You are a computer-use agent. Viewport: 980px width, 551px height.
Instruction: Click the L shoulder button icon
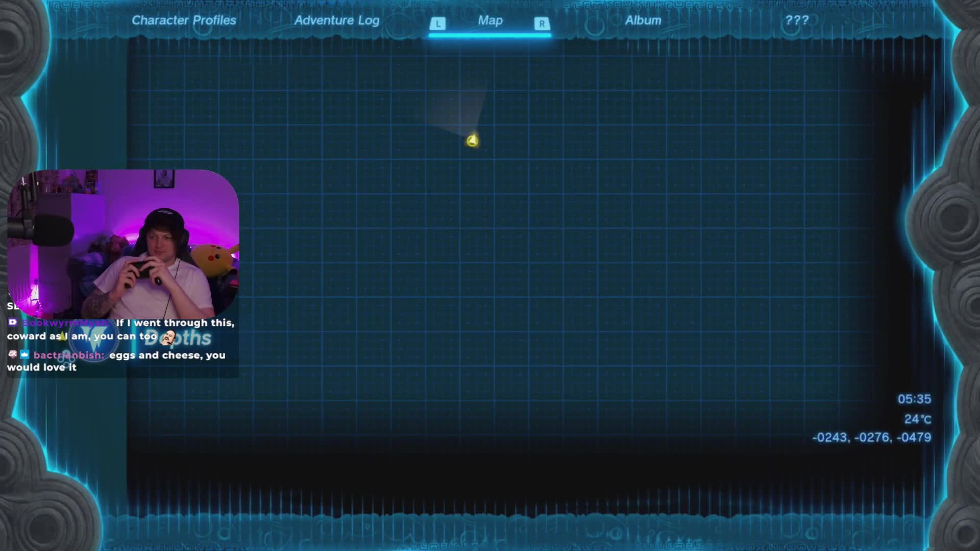point(437,23)
